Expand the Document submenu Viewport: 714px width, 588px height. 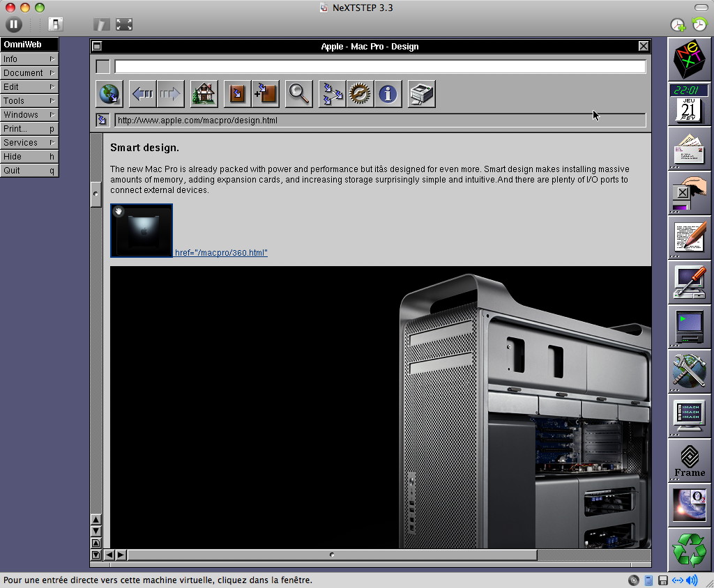(29, 73)
